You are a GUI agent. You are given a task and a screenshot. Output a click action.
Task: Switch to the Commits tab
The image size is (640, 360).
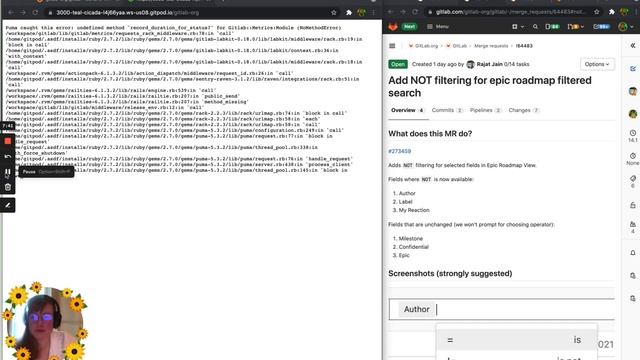point(447,110)
